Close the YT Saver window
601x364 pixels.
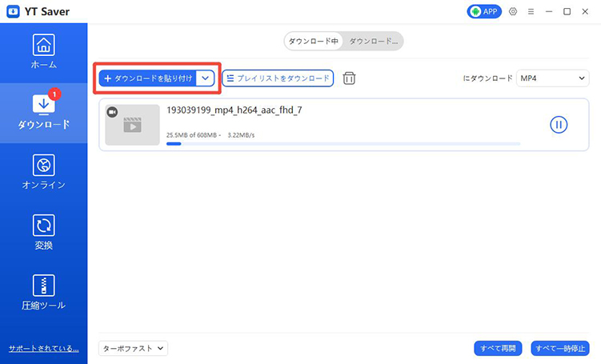pos(585,11)
